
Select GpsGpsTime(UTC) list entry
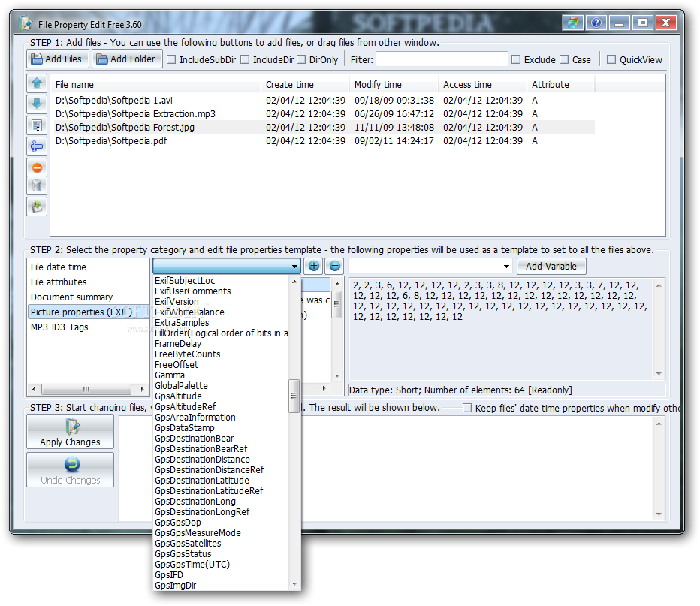192,565
